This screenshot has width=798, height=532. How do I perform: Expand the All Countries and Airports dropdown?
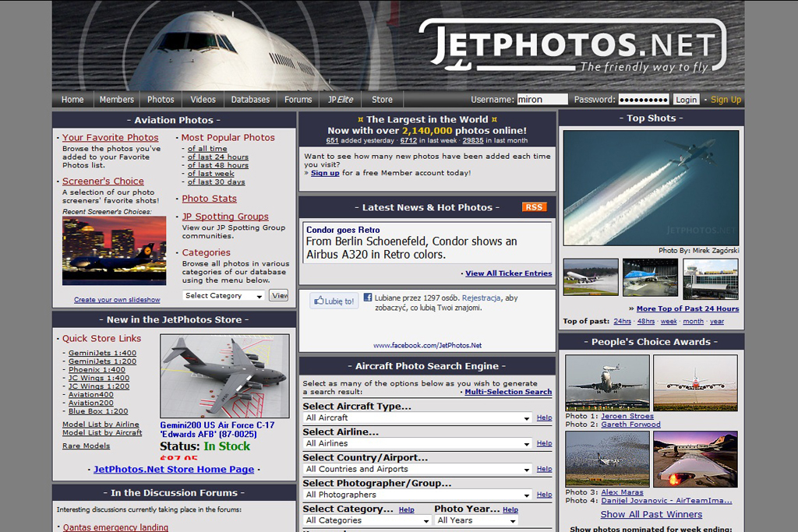pos(418,469)
